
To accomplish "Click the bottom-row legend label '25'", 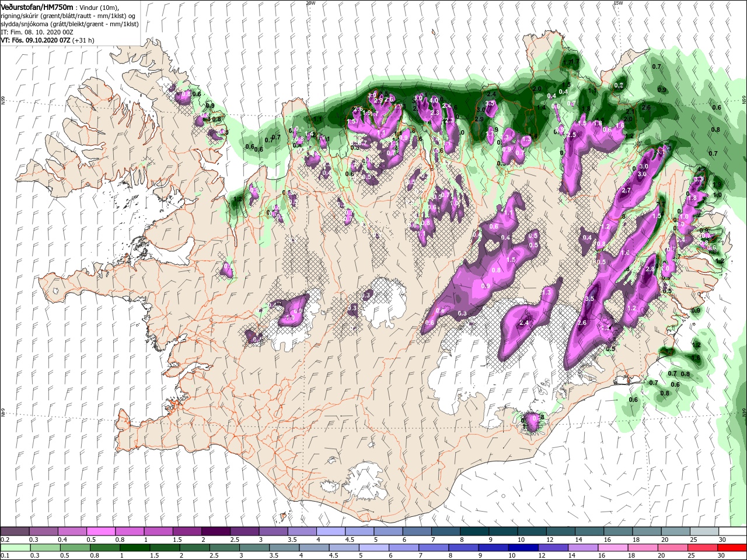I will click(692, 556).
